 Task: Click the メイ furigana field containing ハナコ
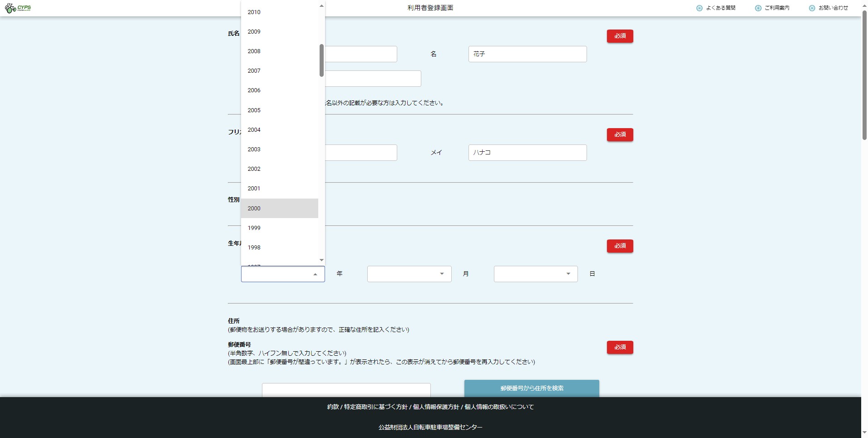[527, 153]
